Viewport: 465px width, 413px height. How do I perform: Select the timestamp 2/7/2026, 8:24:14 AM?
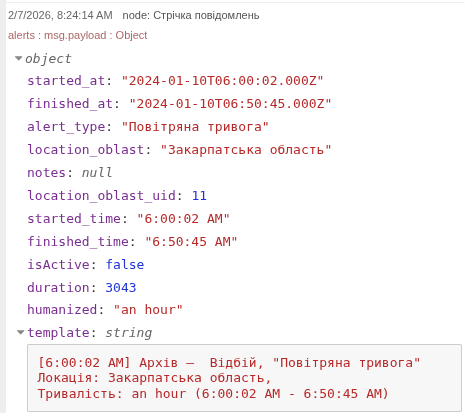click(x=60, y=15)
